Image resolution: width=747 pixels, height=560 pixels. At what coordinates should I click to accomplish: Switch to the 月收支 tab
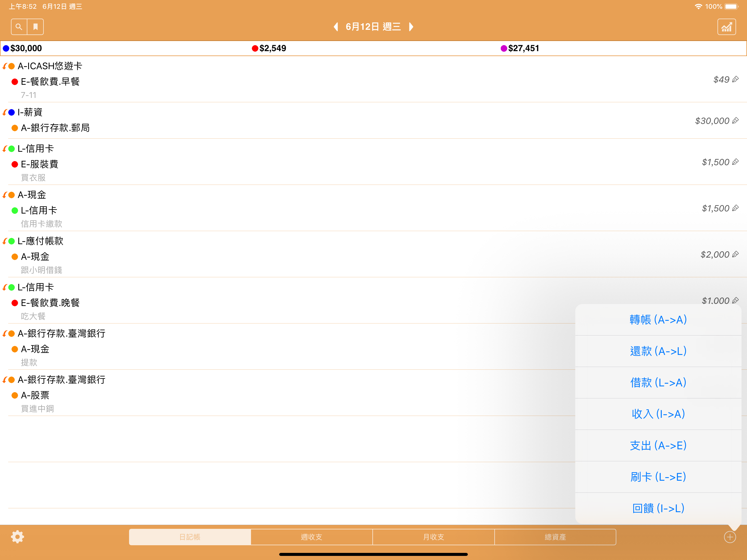click(x=434, y=537)
